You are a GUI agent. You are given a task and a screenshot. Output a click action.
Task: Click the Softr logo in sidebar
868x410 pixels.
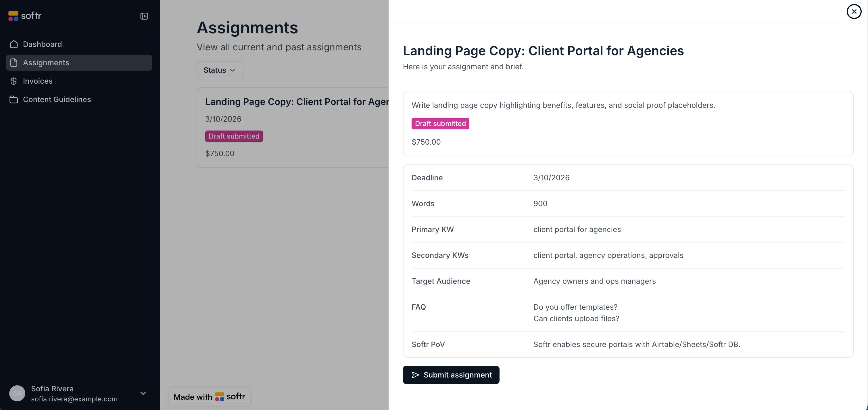click(x=25, y=16)
